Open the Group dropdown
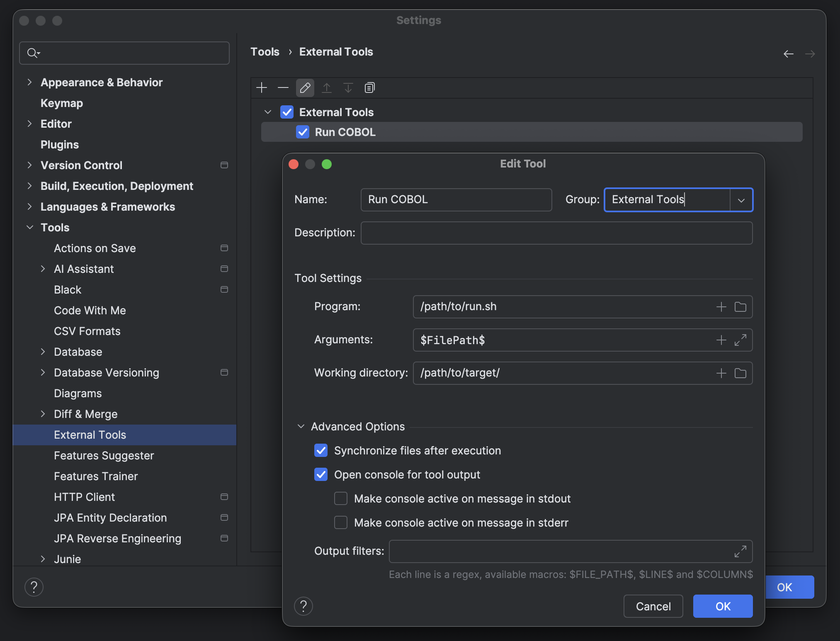 click(x=742, y=200)
